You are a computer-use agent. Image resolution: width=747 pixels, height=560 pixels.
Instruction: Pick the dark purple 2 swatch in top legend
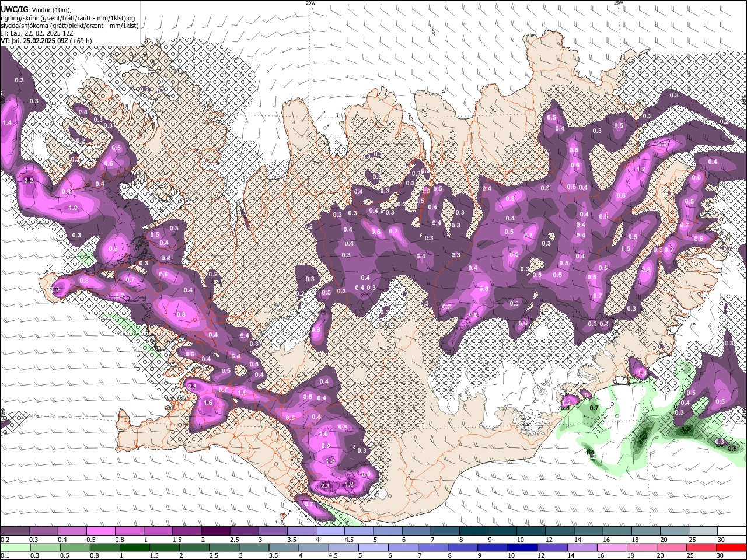click(215, 531)
